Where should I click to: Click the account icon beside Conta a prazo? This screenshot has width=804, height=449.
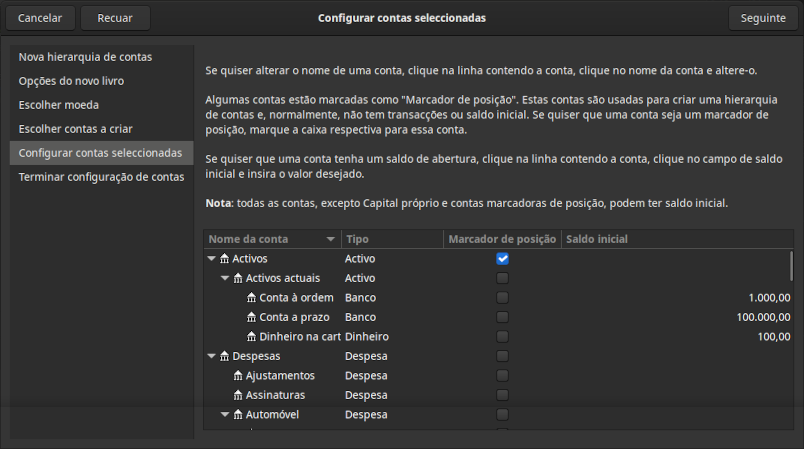tap(251, 317)
